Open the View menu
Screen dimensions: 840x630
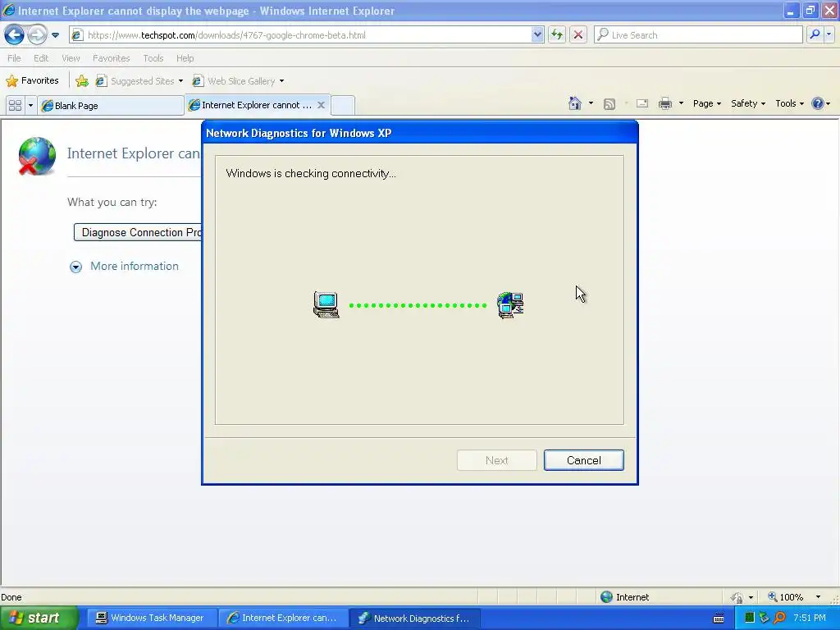(71, 58)
